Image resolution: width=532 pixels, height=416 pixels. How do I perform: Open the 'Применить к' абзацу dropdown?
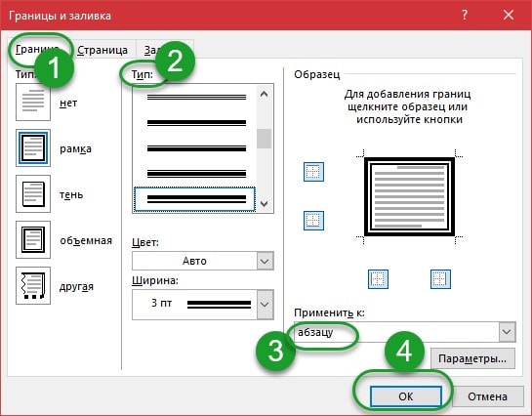[x=405, y=332]
